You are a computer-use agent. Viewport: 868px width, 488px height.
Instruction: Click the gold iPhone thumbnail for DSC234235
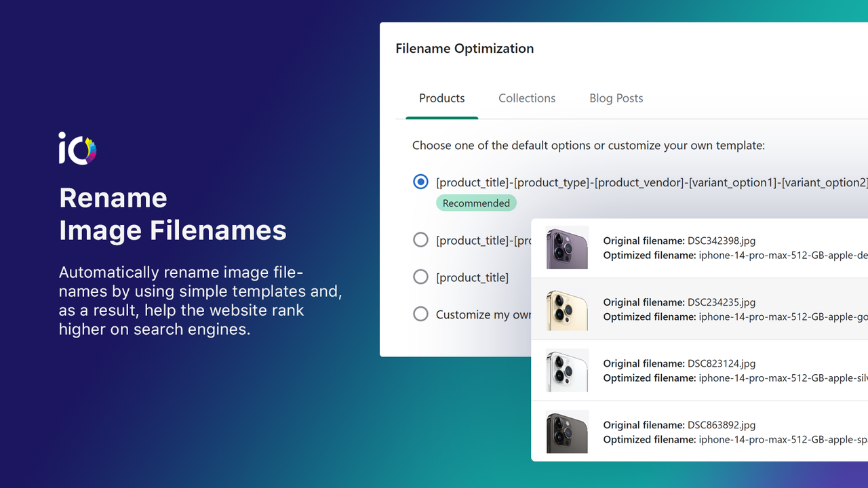tap(567, 309)
